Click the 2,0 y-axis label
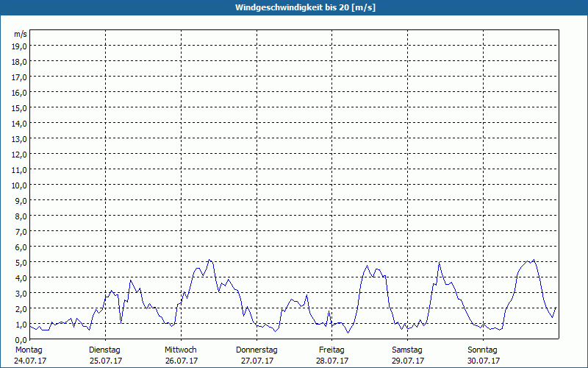This screenshot has width=588, height=368. (21, 309)
